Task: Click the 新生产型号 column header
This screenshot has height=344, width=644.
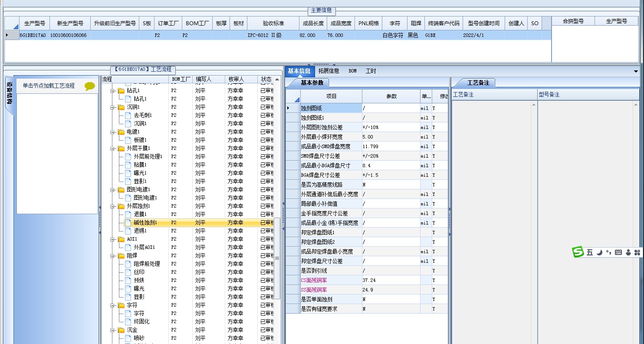Action: (70, 23)
